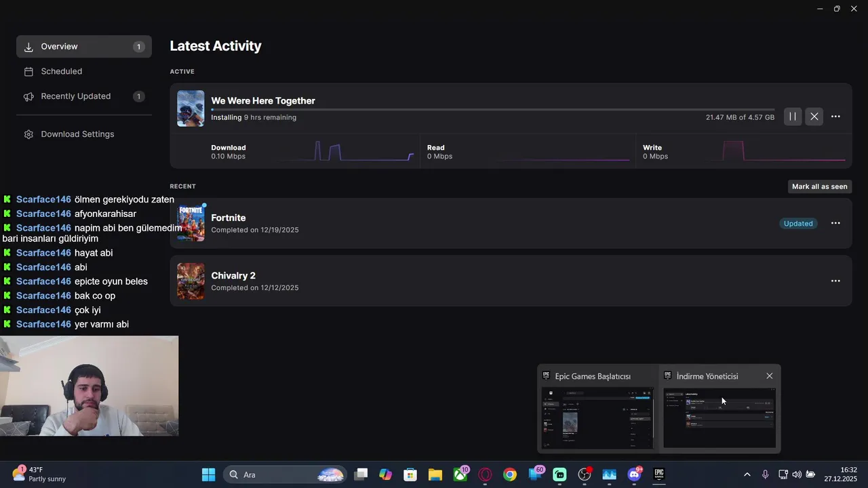Click the We Were Here Together game thumbnail
Image resolution: width=868 pixels, height=488 pixels.
pyautogui.click(x=191, y=108)
